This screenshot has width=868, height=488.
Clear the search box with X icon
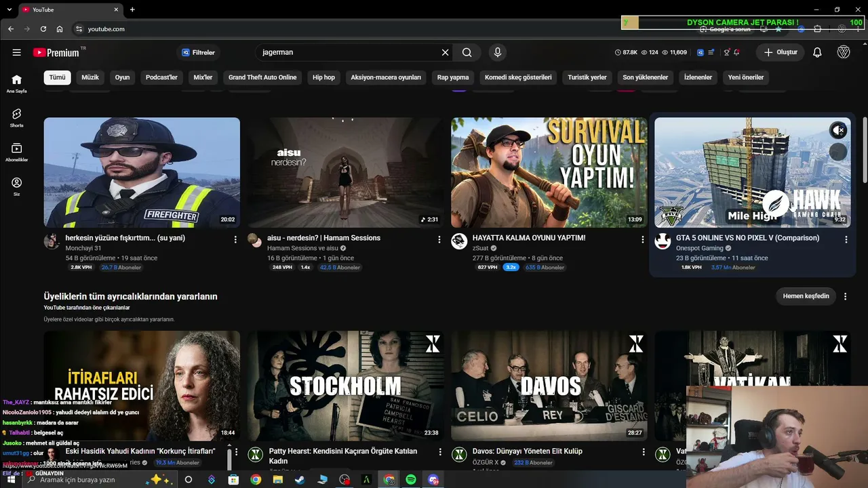446,52
